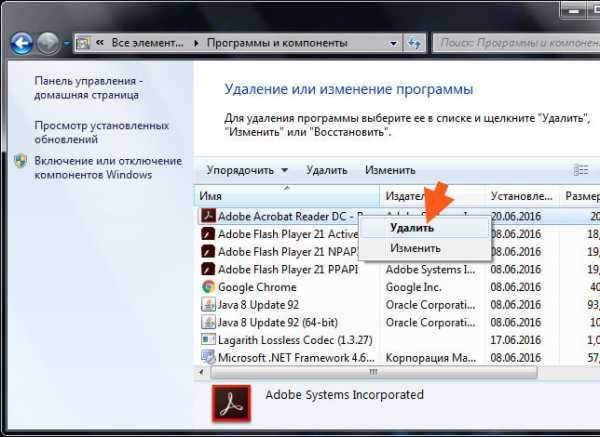Screen dimensions: 600x437
Task: Open the «Упорядочить» dropdown menu
Action: (x=247, y=170)
